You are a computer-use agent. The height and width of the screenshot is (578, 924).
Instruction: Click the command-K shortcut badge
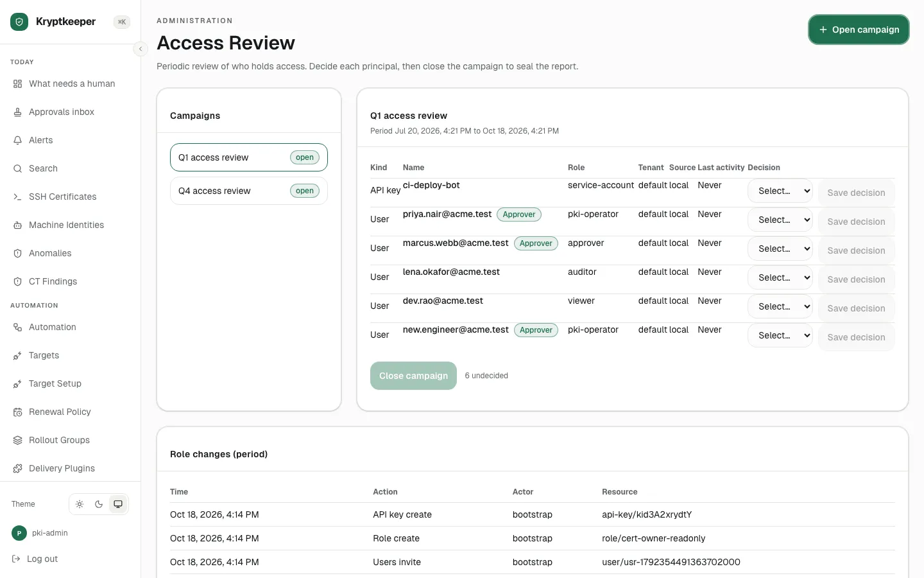(x=122, y=22)
